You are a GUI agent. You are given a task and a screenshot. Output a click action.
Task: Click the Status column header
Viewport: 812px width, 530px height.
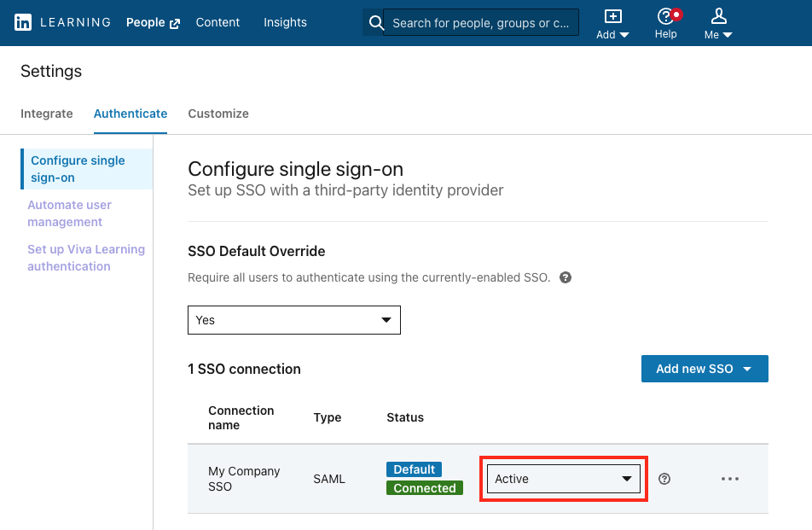[405, 417]
